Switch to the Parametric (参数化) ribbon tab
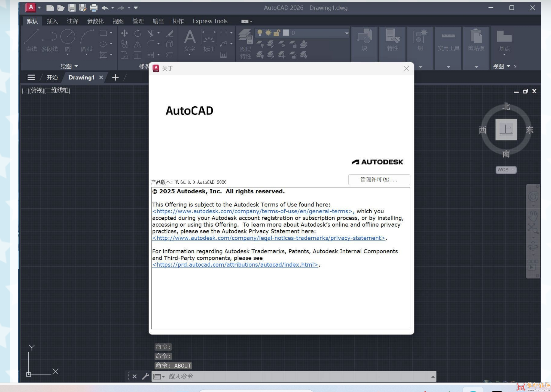This screenshot has height=392, width=551. point(95,21)
